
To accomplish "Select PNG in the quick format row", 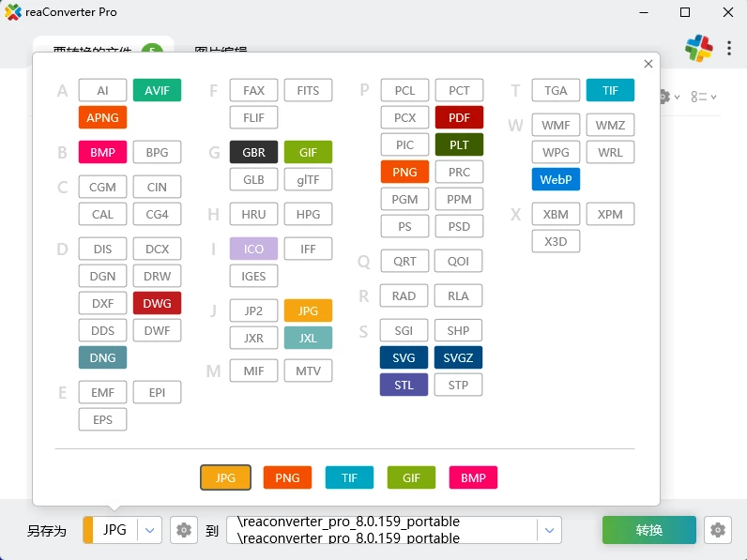I will [x=287, y=477].
